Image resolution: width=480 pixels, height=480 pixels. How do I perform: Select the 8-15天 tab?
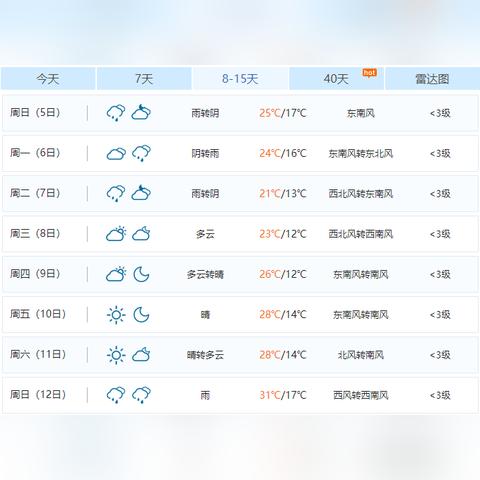[240, 79]
